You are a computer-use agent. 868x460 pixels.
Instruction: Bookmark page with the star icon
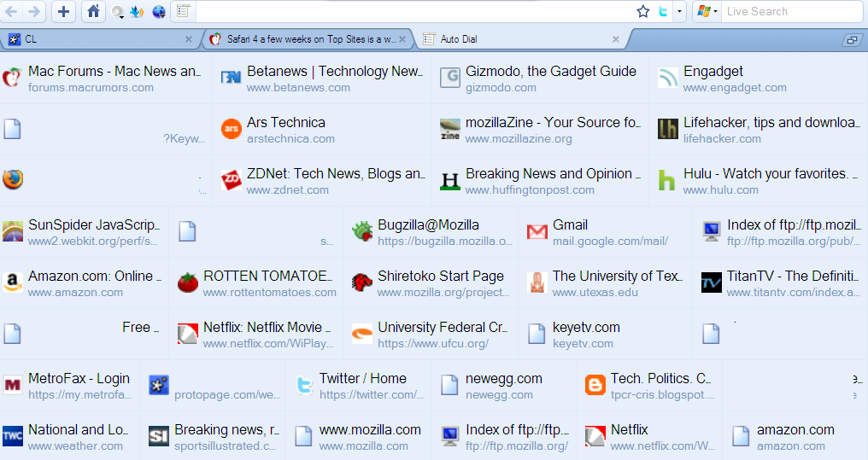(x=642, y=11)
